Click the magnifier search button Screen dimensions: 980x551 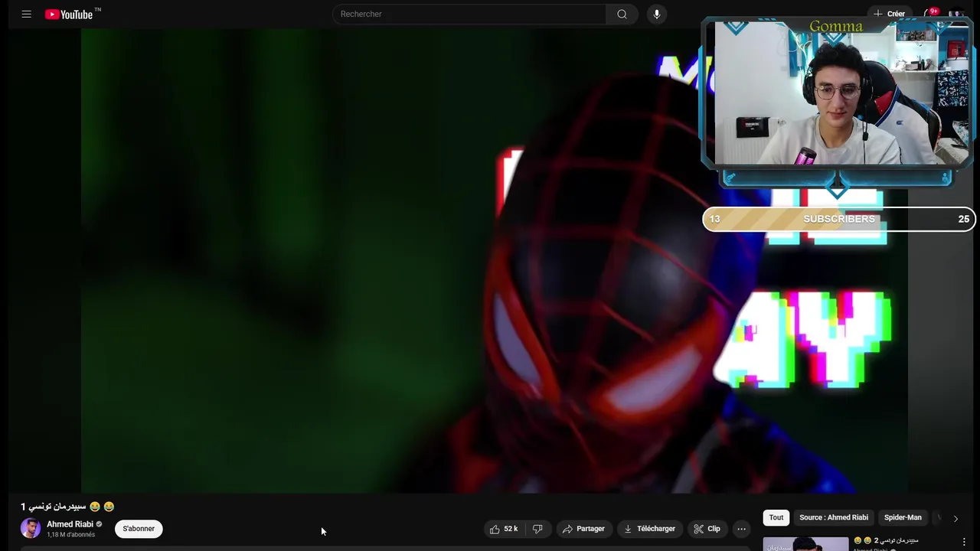[622, 14]
